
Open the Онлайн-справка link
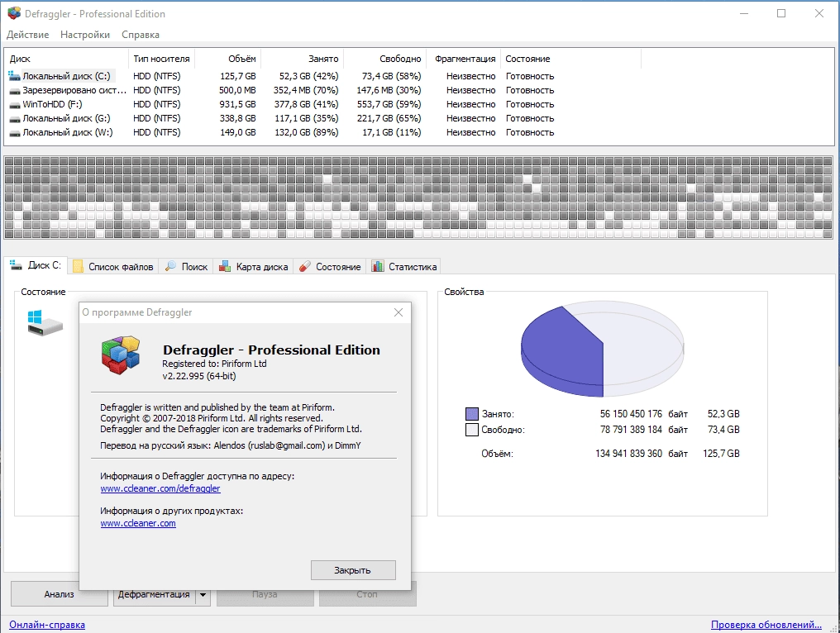click(x=47, y=625)
